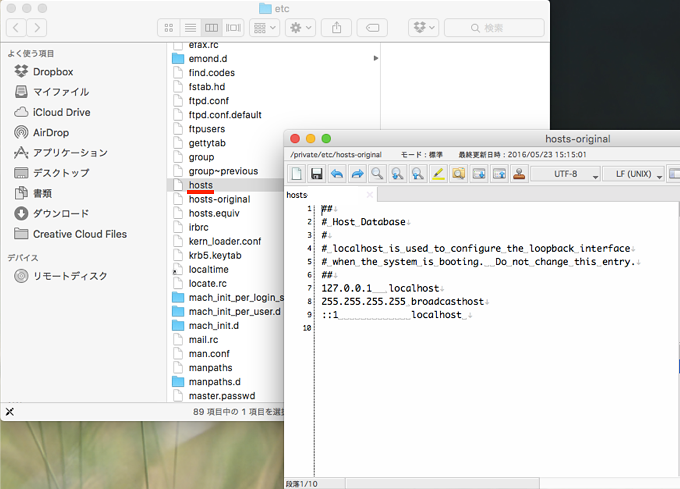Screen dimensions: 680x489
Task: Click the rubber stamp toolbar icon
Action: point(519,174)
